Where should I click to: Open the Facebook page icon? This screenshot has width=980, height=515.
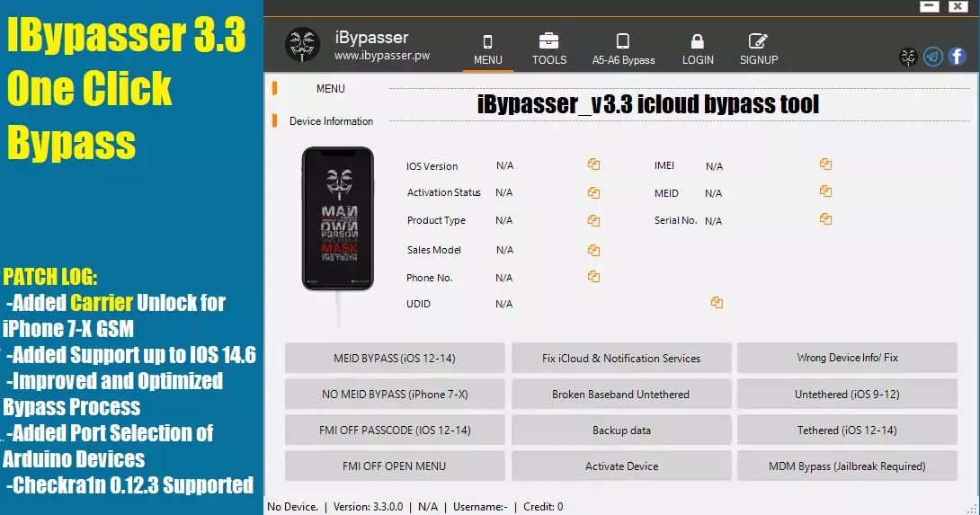957,57
